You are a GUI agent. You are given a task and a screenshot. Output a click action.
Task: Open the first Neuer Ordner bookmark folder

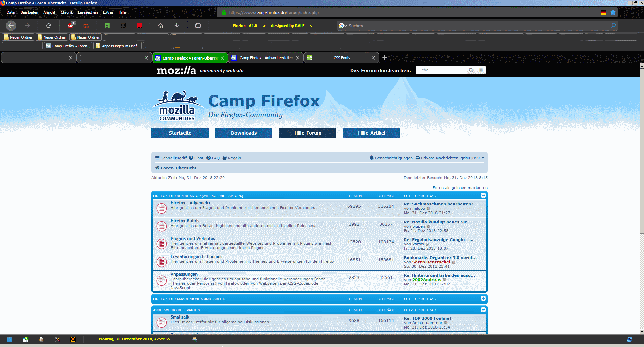pyautogui.click(x=18, y=37)
